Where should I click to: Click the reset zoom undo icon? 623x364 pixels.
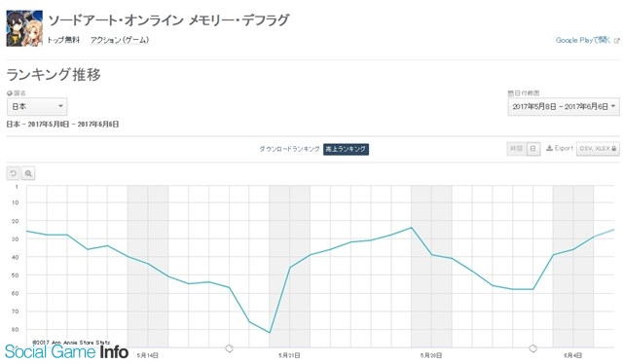tap(13, 173)
